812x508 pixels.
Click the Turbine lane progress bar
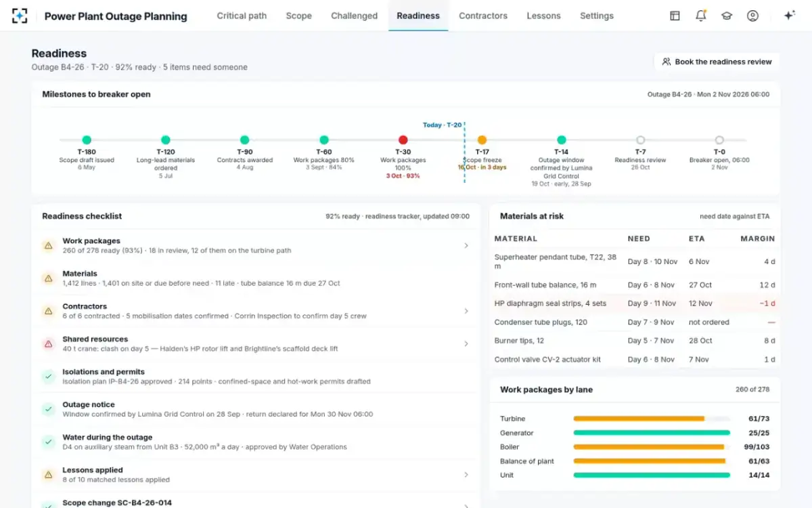652,419
